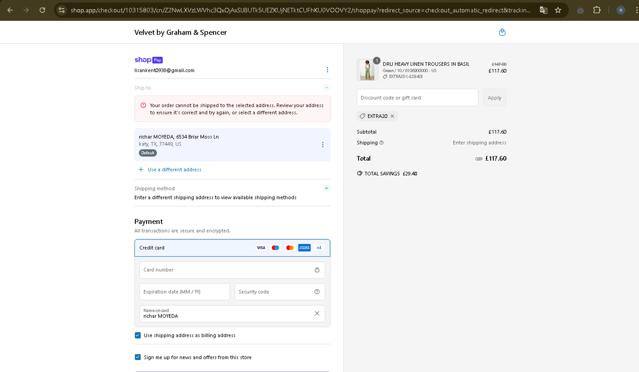Click the Name on card field
Image resolution: width=639 pixels, height=372 pixels.
pyautogui.click(x=232, y=313)
